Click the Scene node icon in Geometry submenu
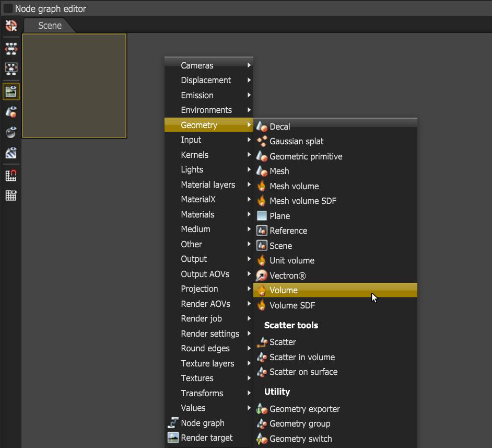 click(262, 246)
